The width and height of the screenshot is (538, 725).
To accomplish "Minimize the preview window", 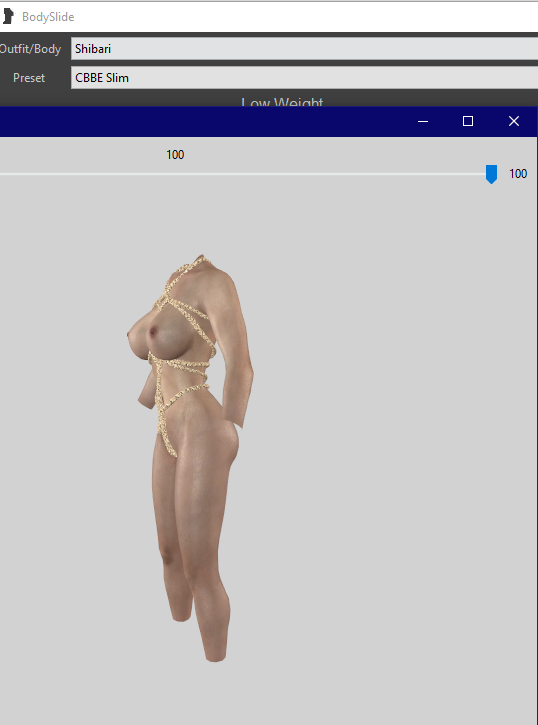I will click(x=423, y=122).
